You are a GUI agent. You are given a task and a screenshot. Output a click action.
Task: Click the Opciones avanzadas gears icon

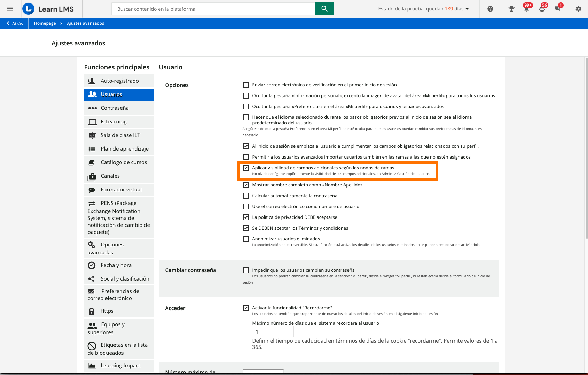click(91, 245)
